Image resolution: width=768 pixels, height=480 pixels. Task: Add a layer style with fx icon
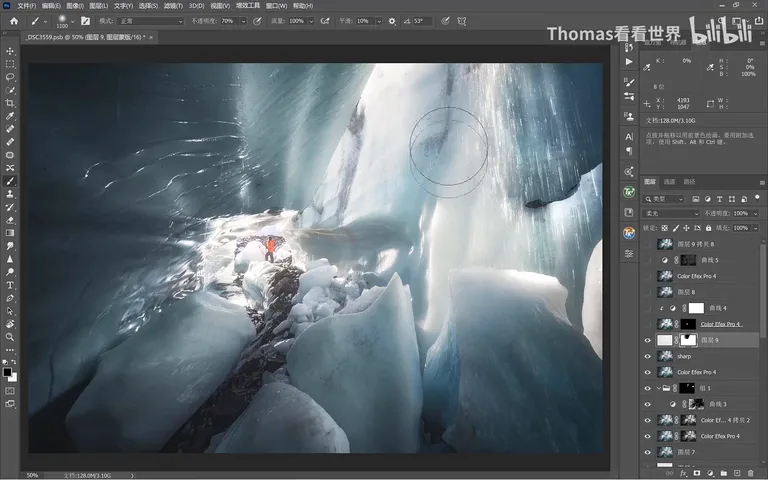tap(684, 473)
